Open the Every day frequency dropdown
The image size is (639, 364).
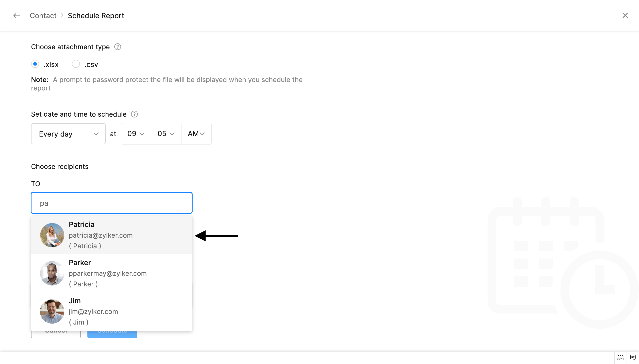point(68,134)
